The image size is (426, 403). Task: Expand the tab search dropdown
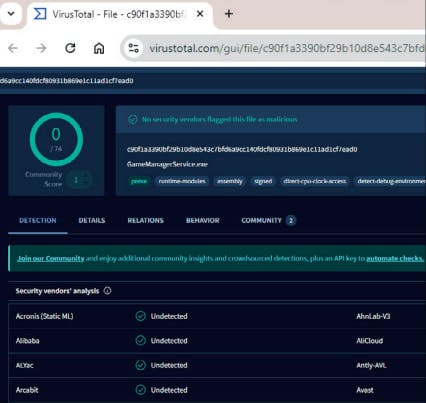[11, 14]
